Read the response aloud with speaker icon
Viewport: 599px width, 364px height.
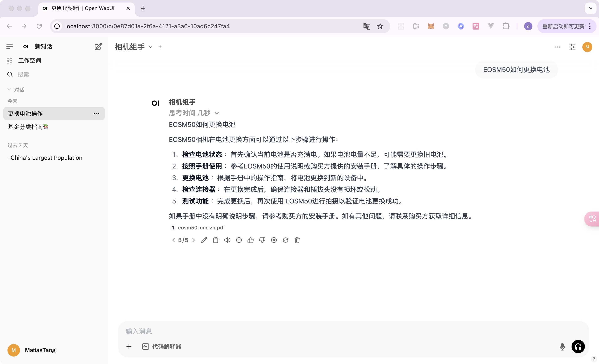click(x=227, y=240)
